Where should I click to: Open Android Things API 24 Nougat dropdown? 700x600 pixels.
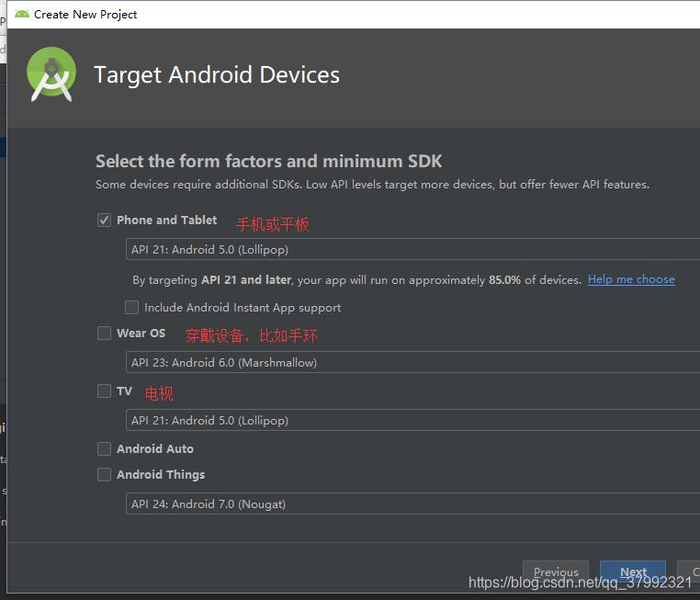pyautogui.click(x=413, y=504)
